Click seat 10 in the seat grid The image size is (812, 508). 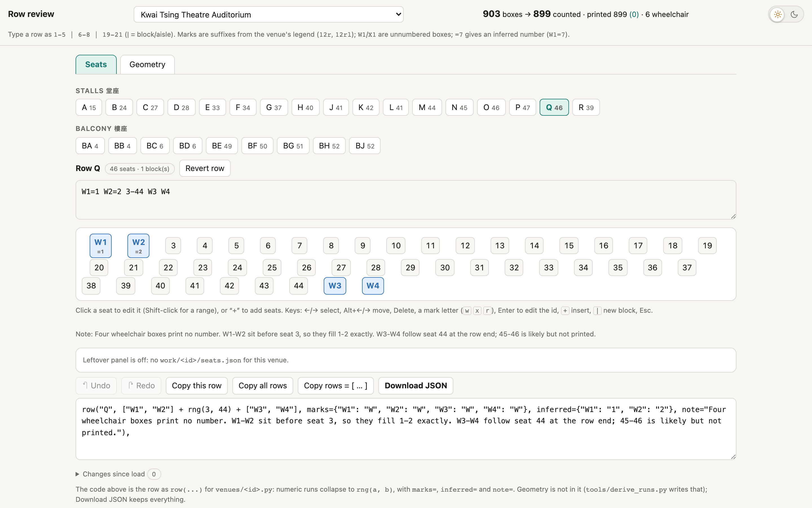[x=396, y=246]
